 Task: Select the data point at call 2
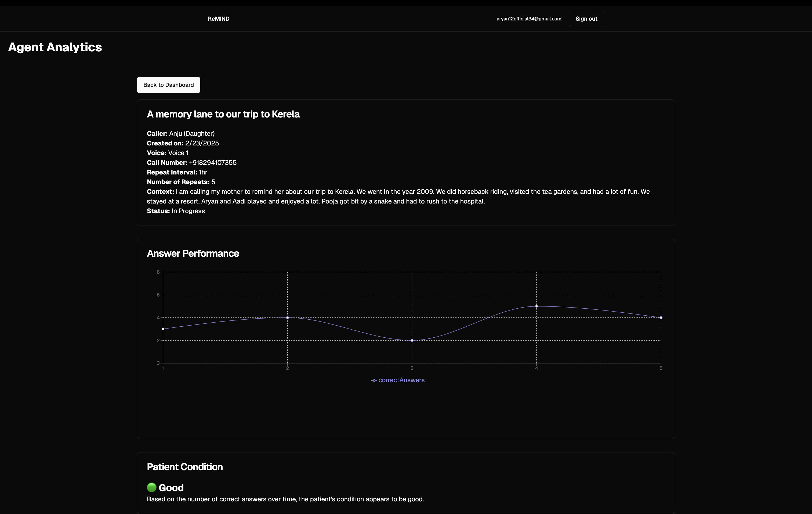pyautogui.click(x=287, y=317)
